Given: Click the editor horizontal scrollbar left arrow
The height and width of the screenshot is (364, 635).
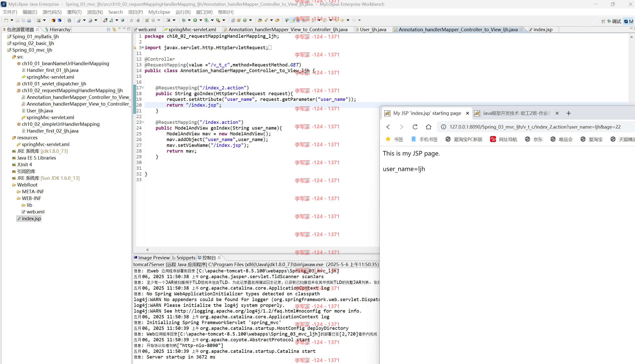Looking at the screenshot, I should (x=147, y=249).
